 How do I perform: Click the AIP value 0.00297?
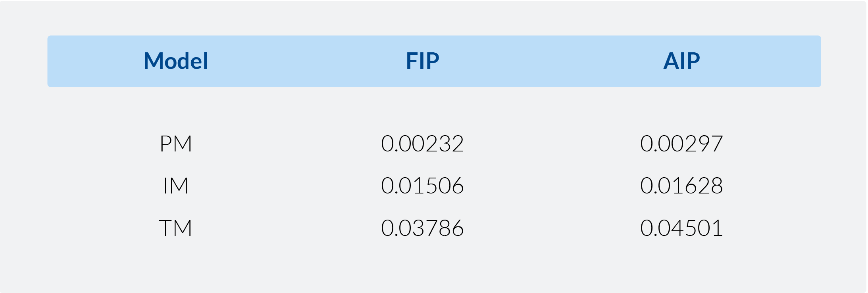tap(681, 144)
